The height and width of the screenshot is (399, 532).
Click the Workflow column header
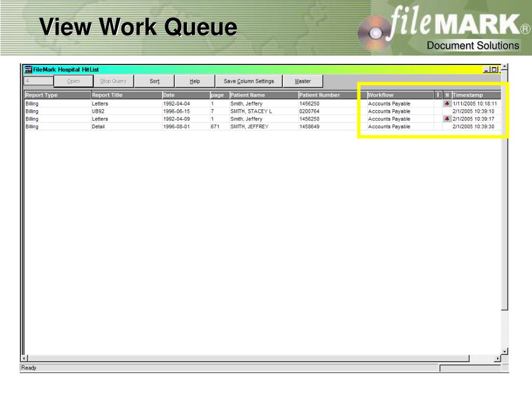[400, 95]
